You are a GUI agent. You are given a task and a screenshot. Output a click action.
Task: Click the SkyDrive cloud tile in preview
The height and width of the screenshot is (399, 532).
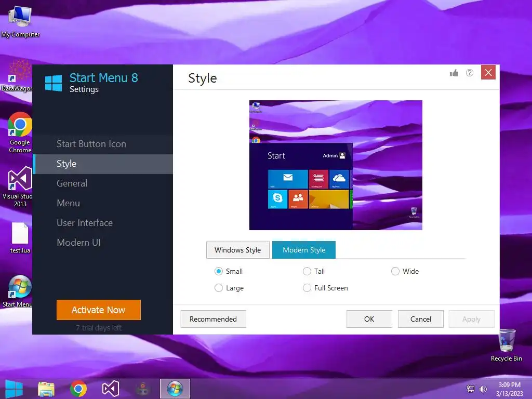click(339, 179)
